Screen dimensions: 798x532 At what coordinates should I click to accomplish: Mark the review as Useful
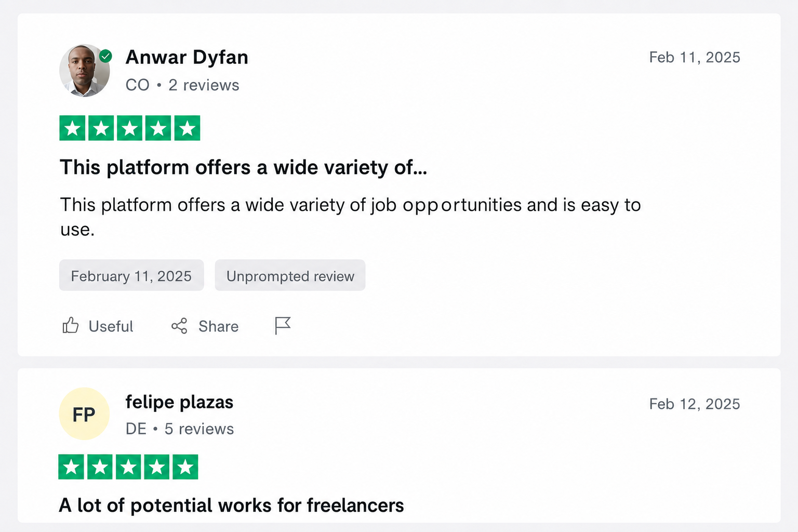[x=98, y=326]
